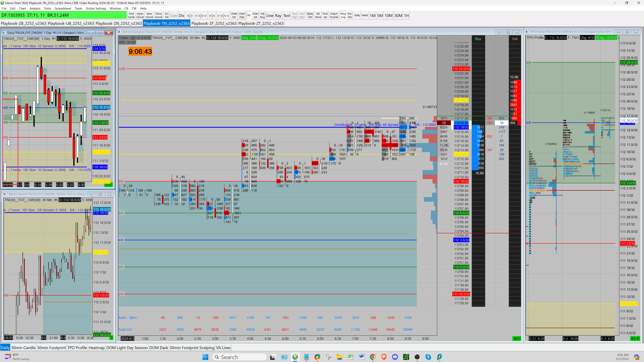Image resolution: width=644 pixels, height=362 pixels.
Task: Set timeframe with the 5M button
Action: coord(380,15)
